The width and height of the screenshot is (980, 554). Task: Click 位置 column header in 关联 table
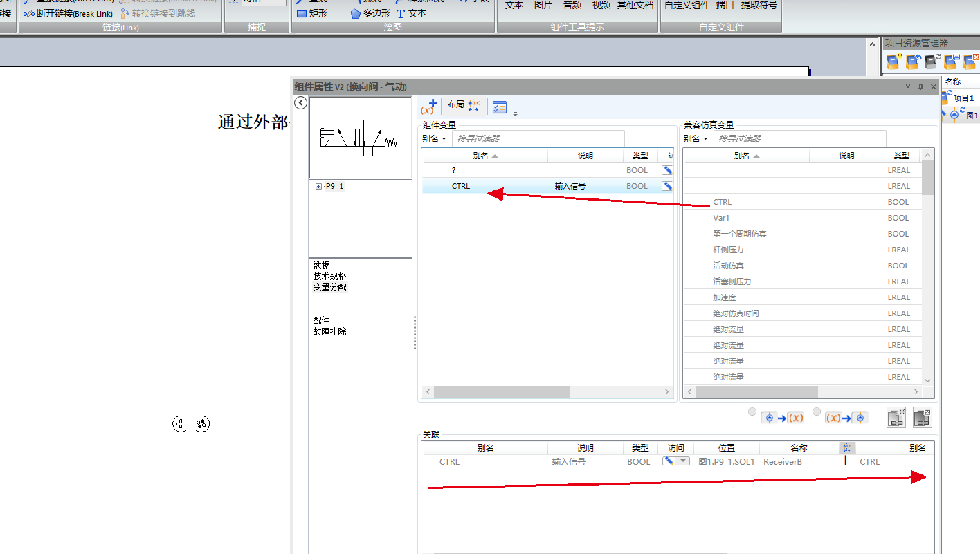click(x=727, y=448)
